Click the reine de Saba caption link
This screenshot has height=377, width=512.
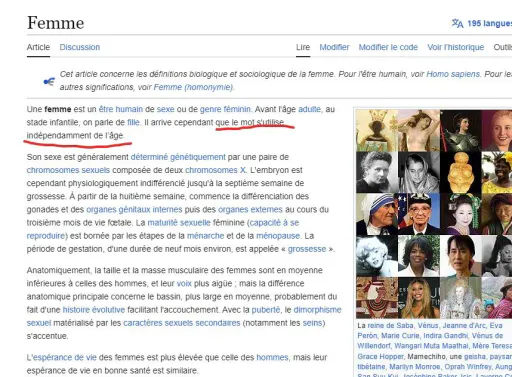tap(390, 326)
